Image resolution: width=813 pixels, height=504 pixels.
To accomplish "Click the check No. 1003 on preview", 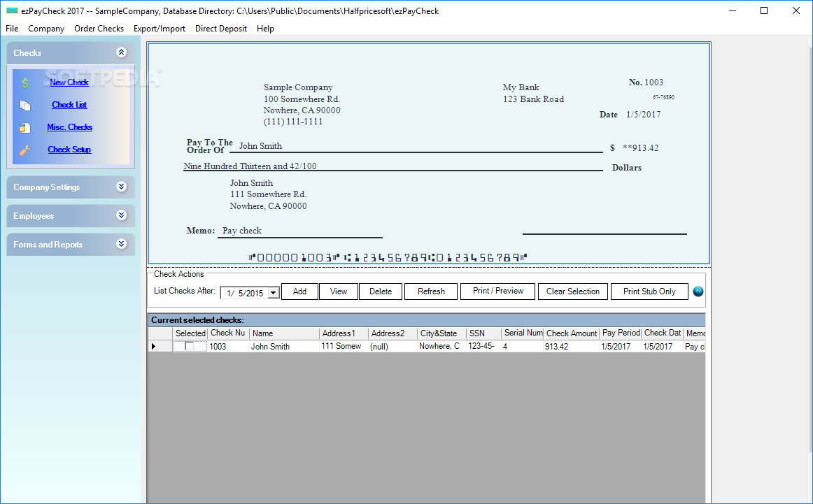I will click(646, 82).
